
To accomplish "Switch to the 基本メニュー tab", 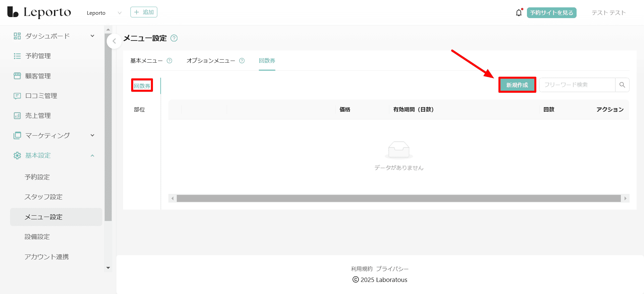I will point(146,61).
